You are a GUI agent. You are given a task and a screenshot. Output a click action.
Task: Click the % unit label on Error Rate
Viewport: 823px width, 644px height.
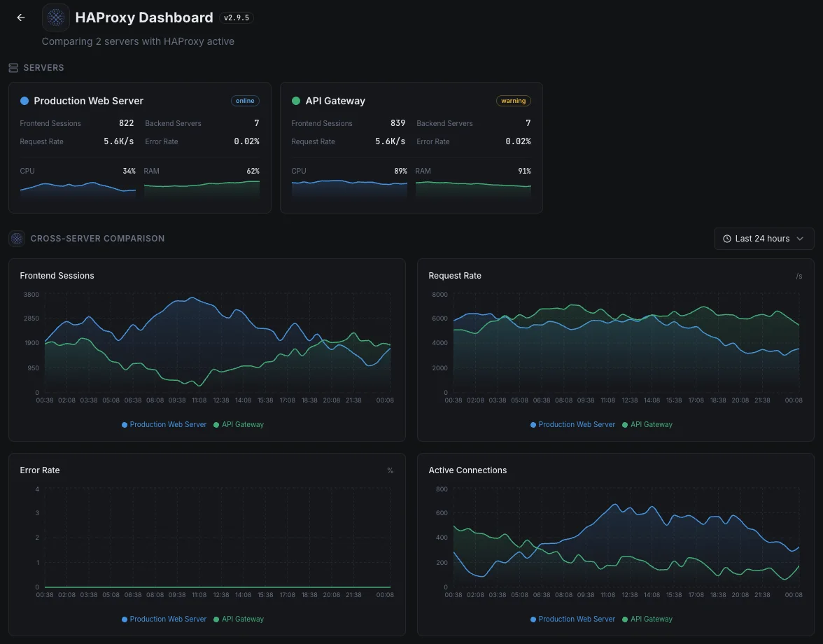tap(390, 471)
